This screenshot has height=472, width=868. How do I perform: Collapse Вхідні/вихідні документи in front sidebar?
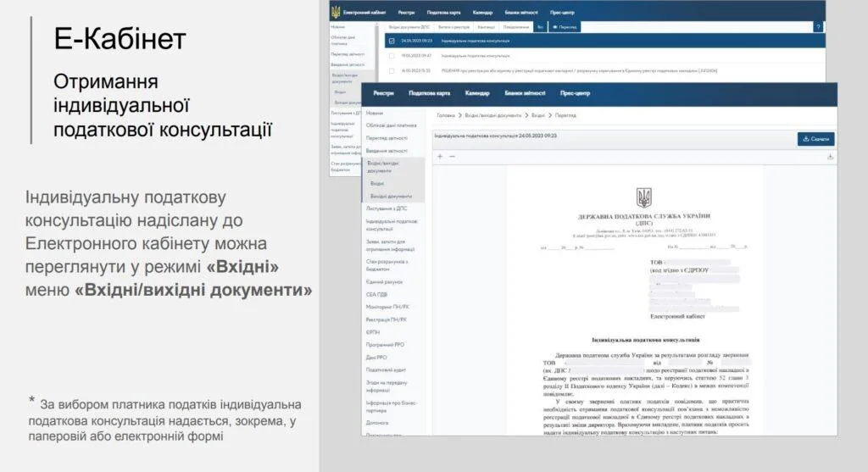(x=393, y=167)
